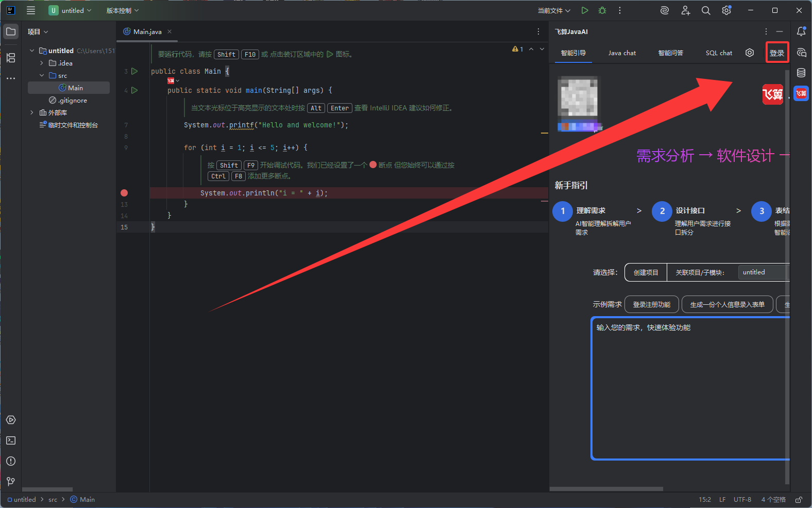Click the run gutter icon beside the main method
Viewport: 812px width, 508px height.
[x=134, y=90]
